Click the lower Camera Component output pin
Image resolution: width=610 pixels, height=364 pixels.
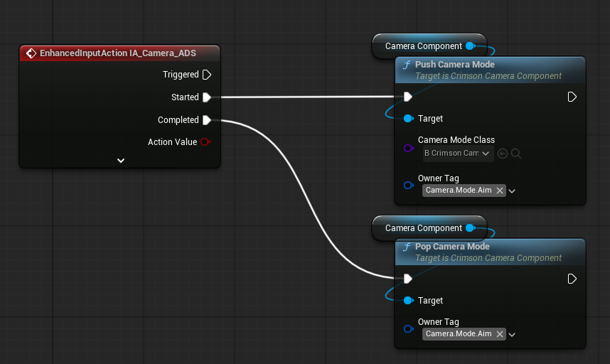coord(471,228)
